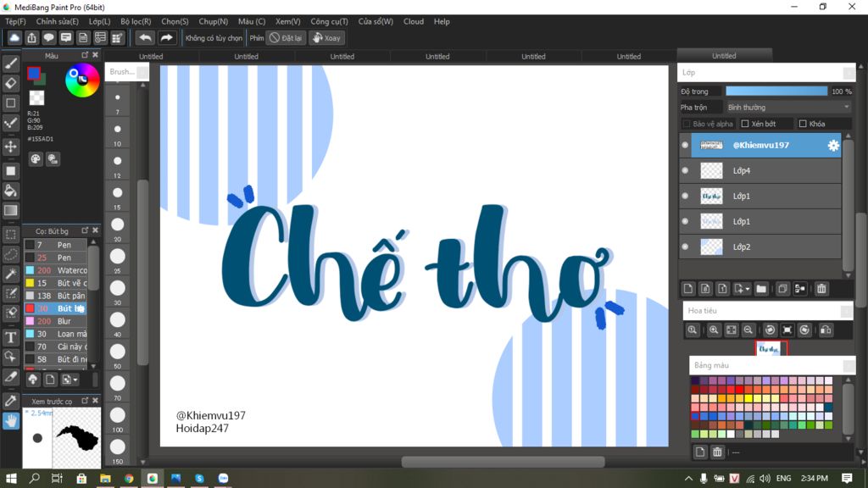Select brush size 20 preset
The height and width of the screenshot is (488, 868).
coord(117,227)
